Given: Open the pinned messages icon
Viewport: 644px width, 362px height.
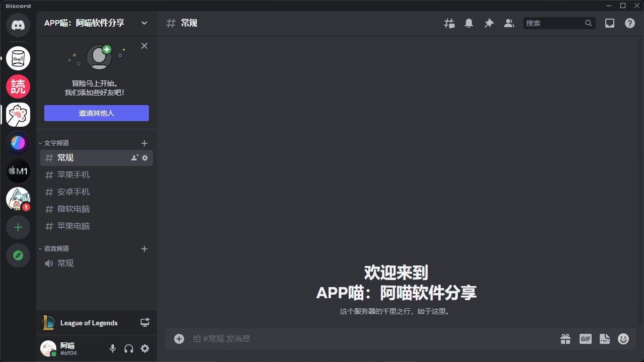Looking at the screenshot, I should pyautogui.click(x=489, y=23).
